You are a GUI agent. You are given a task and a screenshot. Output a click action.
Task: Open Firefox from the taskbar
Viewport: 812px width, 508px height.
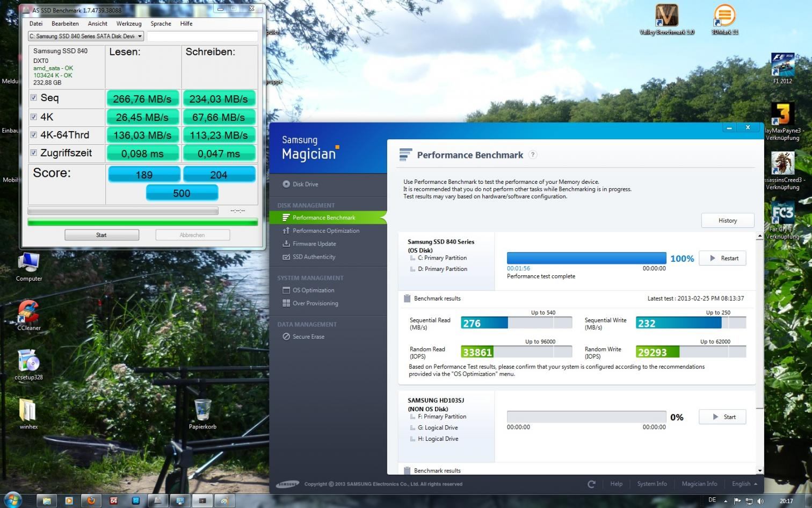[91, 500]
